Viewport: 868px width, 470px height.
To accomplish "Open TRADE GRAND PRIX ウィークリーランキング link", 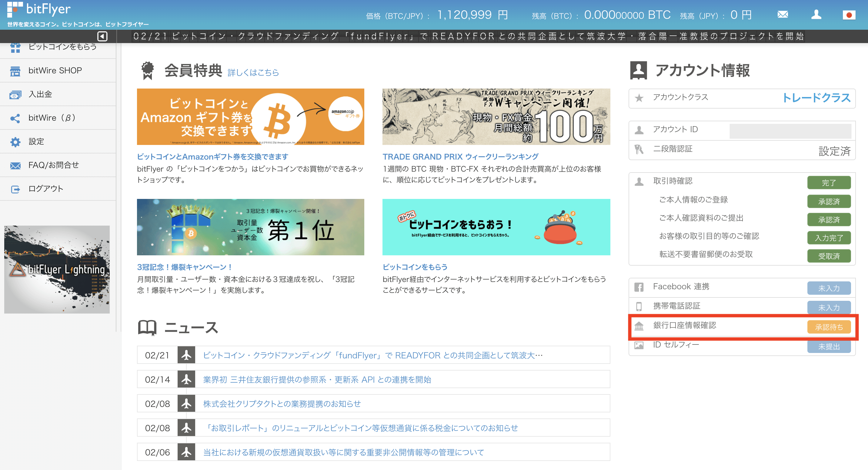I will pos(460,156).
